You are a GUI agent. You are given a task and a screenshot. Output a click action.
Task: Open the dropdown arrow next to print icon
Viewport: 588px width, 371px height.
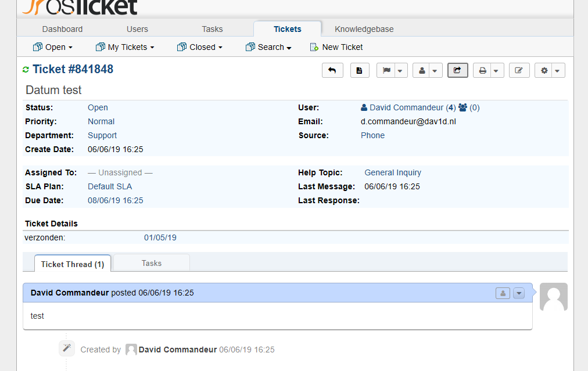click(496, 70)
